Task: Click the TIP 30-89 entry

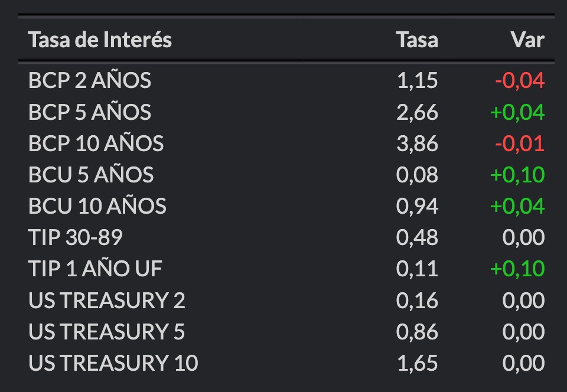Action: [286, 237]
